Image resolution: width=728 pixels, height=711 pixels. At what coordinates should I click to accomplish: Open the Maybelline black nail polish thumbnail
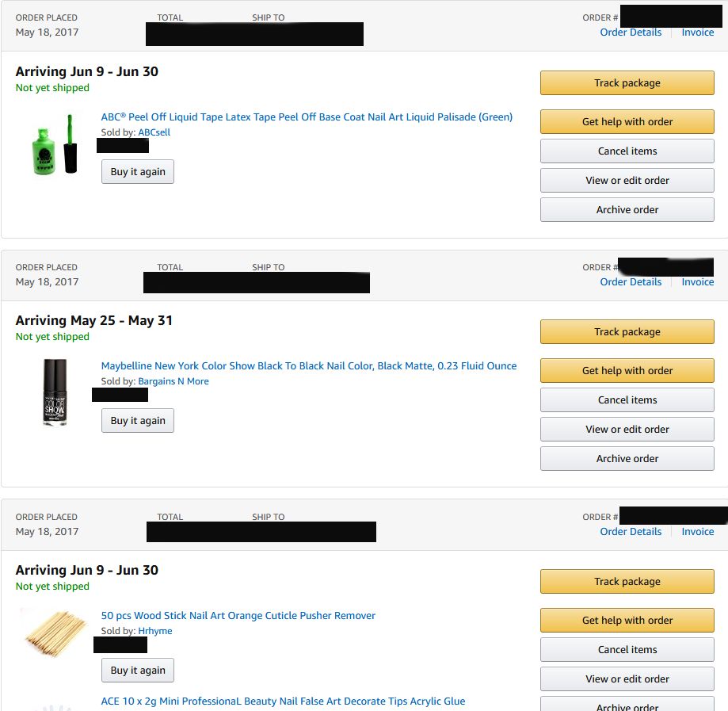tap(55, 392)
